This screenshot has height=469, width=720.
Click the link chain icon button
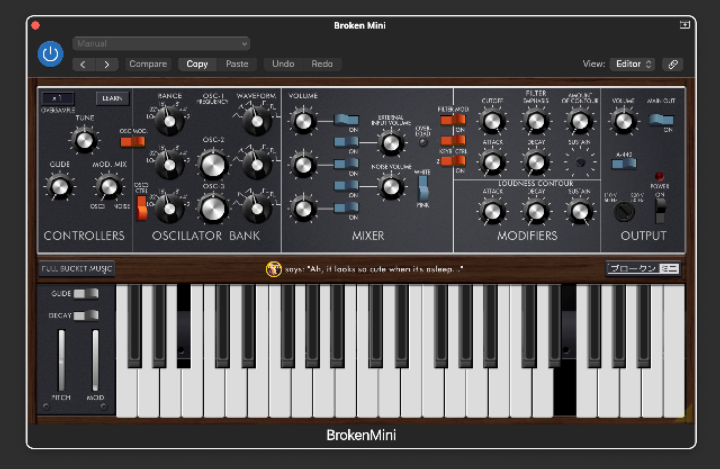pyautogui.click(x=673, y=64)
